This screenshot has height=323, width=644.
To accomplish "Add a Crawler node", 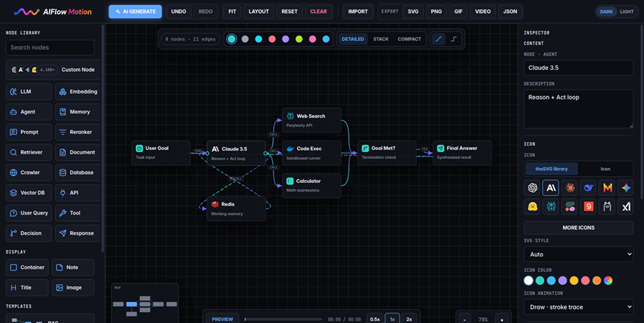I will [x=29, y=173].
